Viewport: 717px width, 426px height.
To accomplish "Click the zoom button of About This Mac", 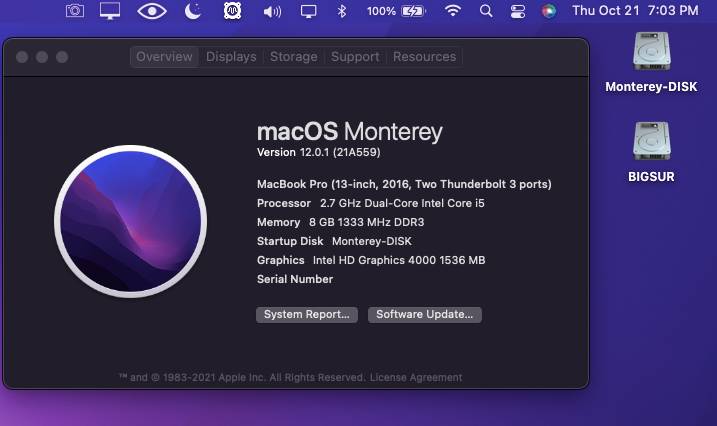I will coord(62,57).
